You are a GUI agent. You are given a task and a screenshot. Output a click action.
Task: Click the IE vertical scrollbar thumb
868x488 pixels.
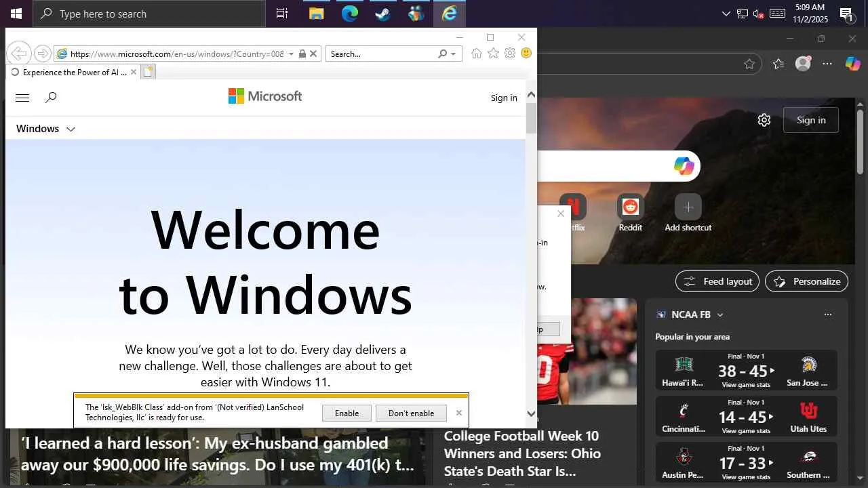point(531,118)
